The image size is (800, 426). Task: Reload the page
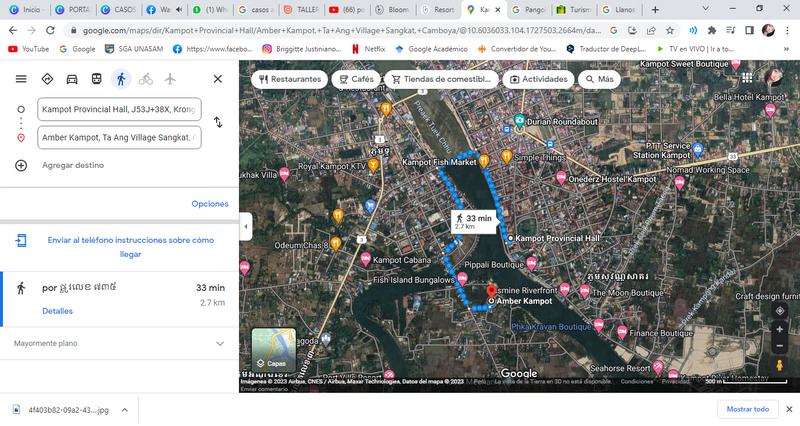coord(50,31)
